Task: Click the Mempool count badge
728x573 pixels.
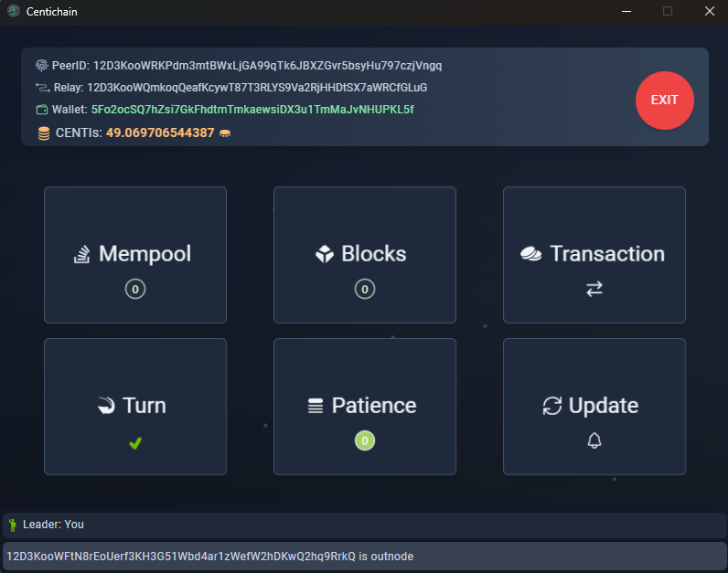Action: click(135, 289)
